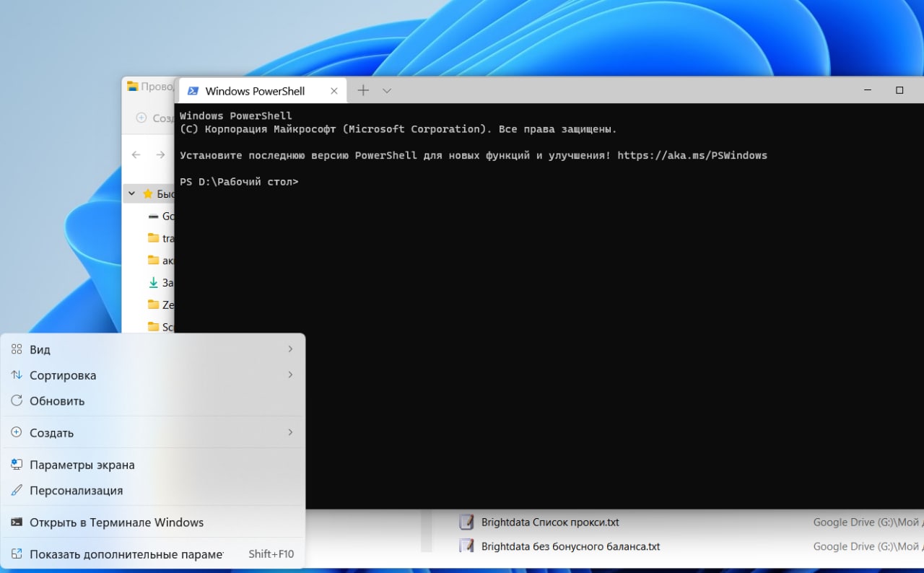This screenshot has height=573, width=924.
Task: Choose Открыть в Терминале Windows
Action: (153, 522)
